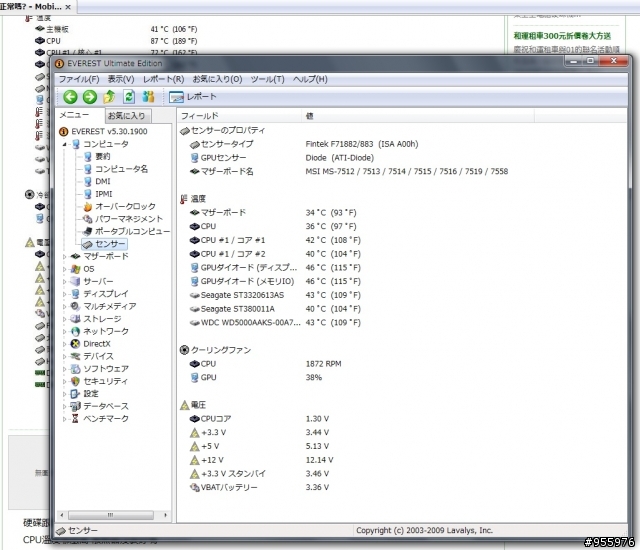Image resolution: width=640 pixels, height=550 pixels.
Task: Click the ベンチマーク hourglass icon
Action: (75, 419)
